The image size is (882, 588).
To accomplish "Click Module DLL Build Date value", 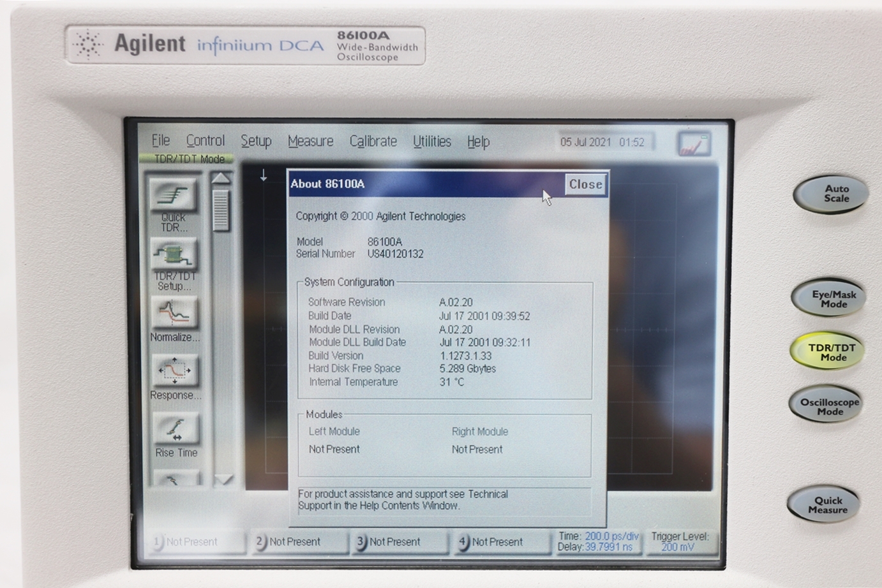I will click(x=484, y=342).
